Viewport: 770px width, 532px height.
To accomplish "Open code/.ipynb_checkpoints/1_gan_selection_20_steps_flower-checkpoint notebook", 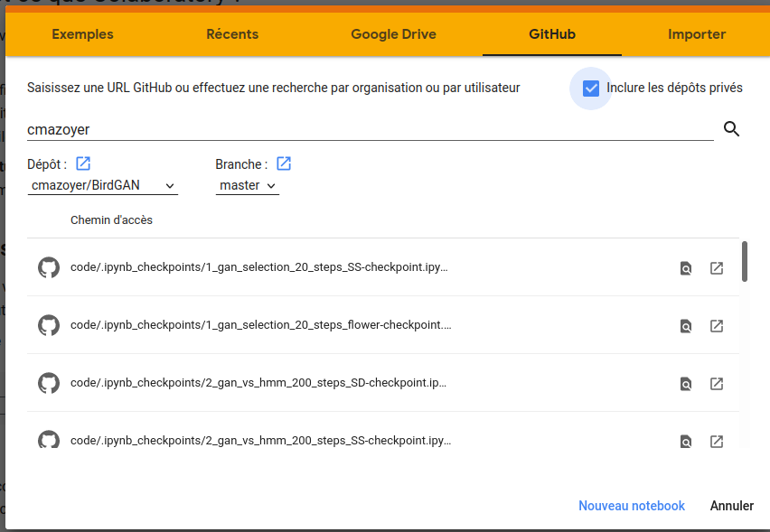I will click(x=261, y=325).
